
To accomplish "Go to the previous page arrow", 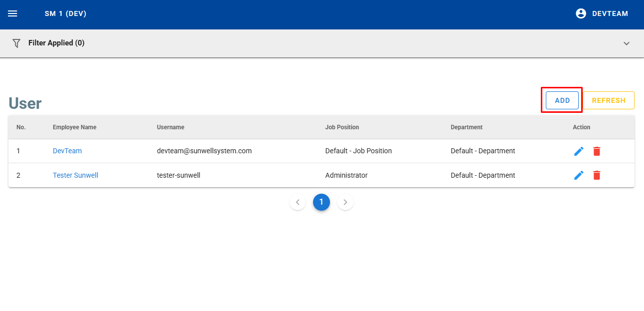I will pos(298,202).
